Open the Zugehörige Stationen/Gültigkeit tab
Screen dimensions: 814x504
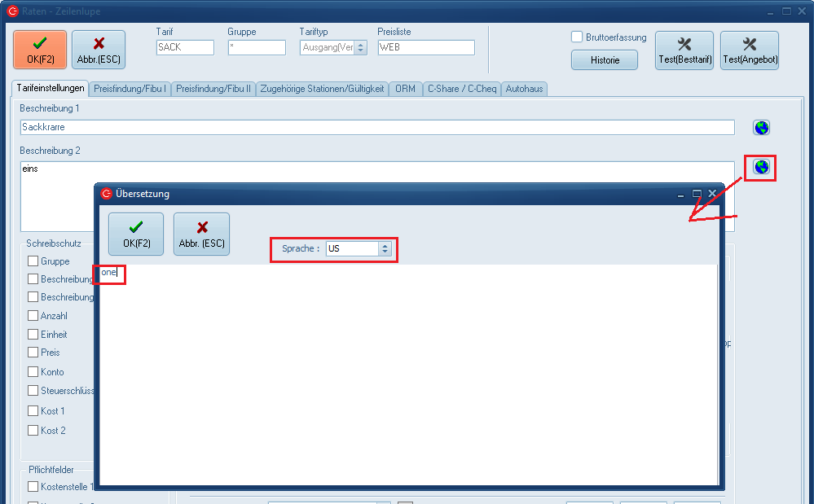click(322, 89)
